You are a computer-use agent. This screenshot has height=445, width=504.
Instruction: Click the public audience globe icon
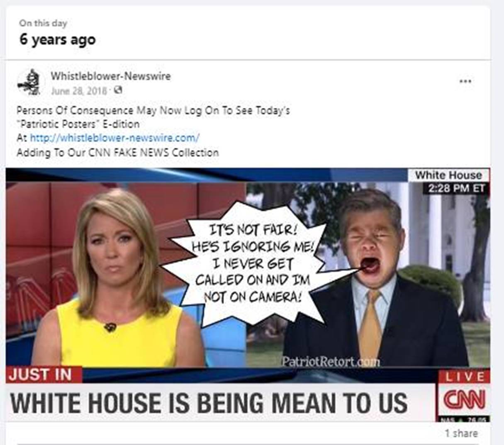pos(118,90)
